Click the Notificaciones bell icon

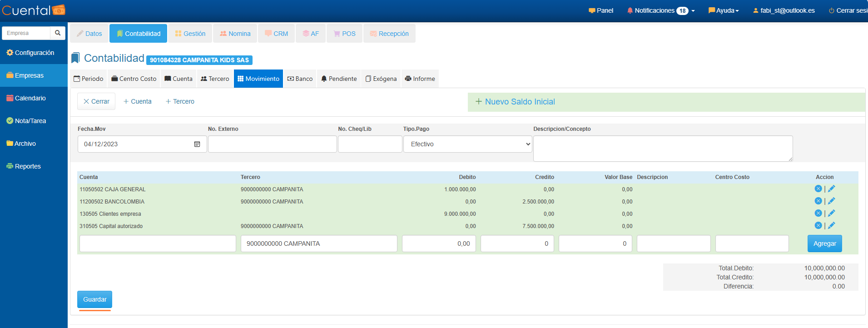(630, 10)
